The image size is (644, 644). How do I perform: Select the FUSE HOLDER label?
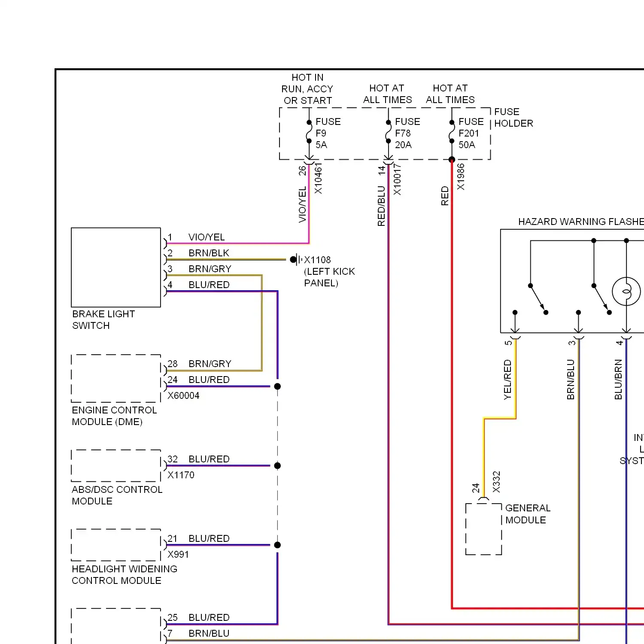tap(513, 118)
